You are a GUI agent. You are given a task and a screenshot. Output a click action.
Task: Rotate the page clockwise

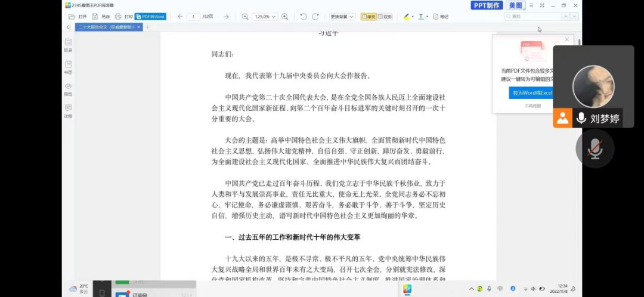(315, 17)
